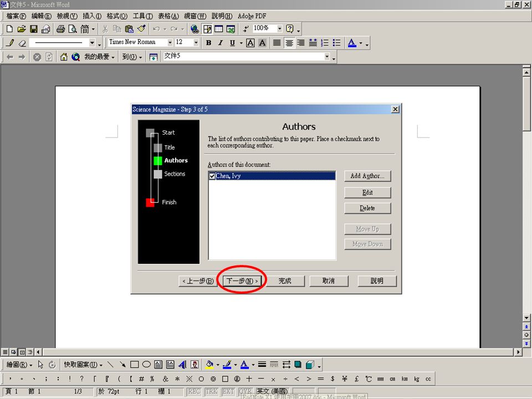532x399 pixels.
Task: Pick fill color paint bucket
Action: coord(209,365)
